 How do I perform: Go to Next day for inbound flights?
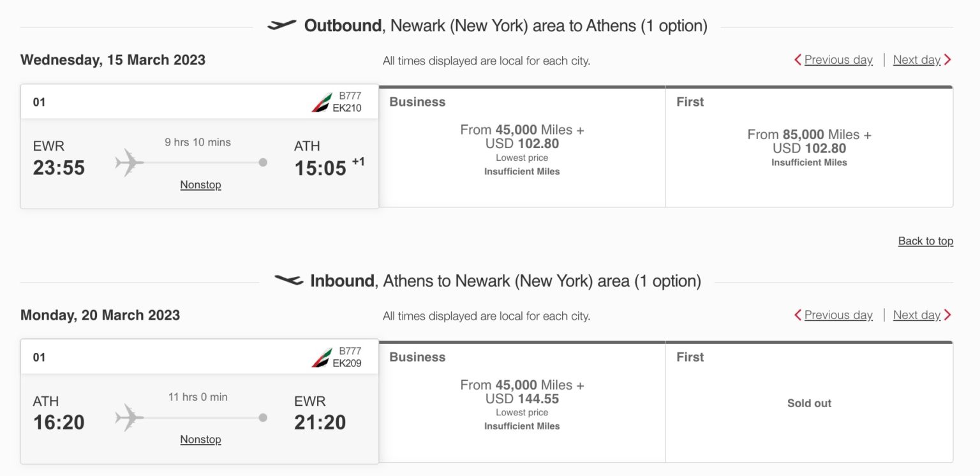pos(916,315)
